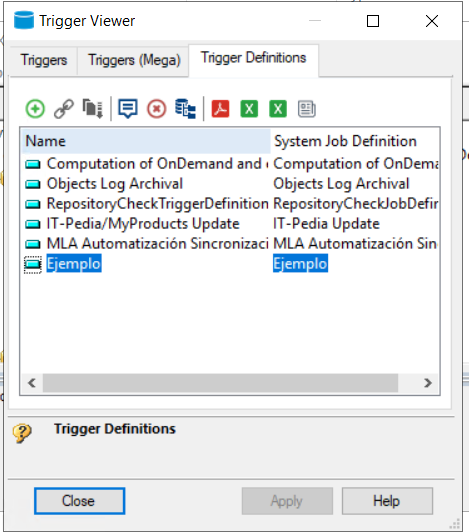Click Ejemplo in System Job Definition column
This screenshot has height=532, width=469.
click(300, 264)
